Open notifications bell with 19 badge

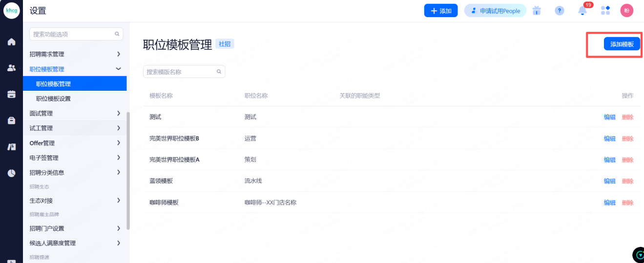point(582,11)
